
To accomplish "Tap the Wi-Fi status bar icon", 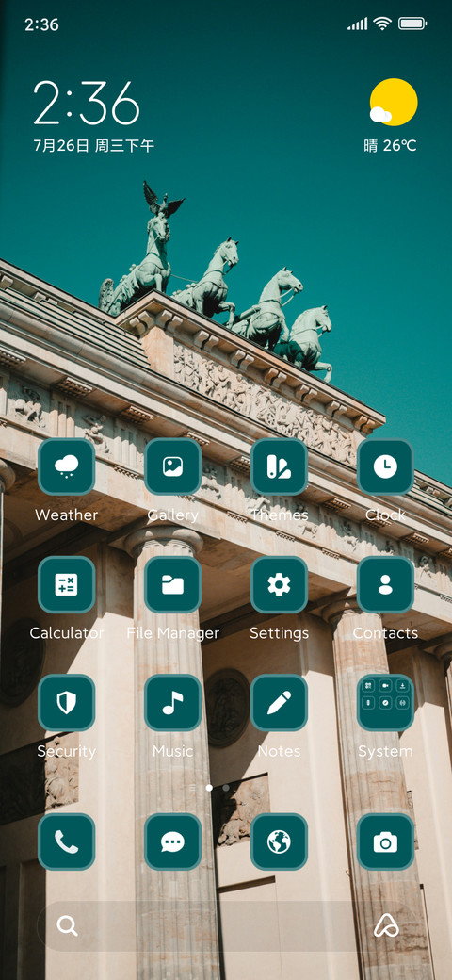I will point(382,24).
